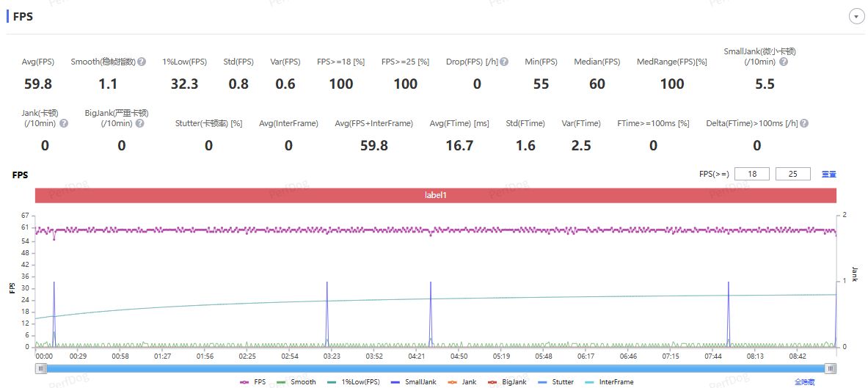Toggle FPS series in chart legend

click(252, 382)
